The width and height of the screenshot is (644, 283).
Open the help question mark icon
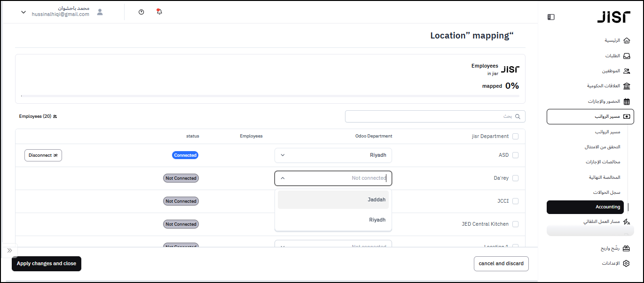(x=141, y=12)
